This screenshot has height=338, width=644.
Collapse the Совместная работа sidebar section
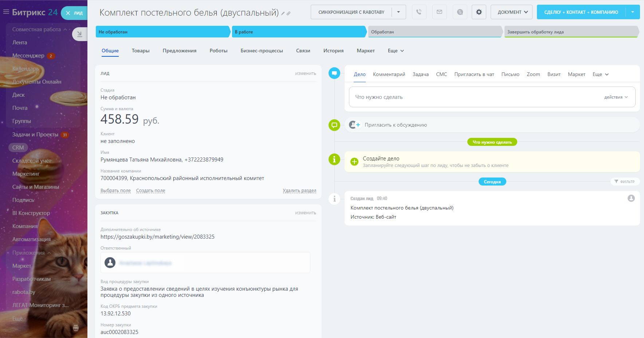pos(65,29)
